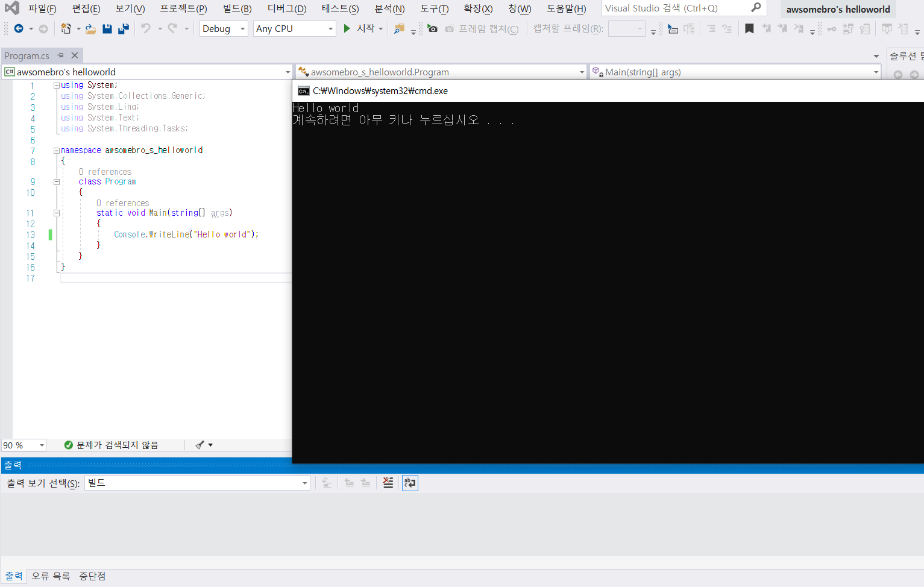The height and width of the screenshot is (587, 924).
Task: Click the select cursor toolbar icon
Action: [x=673, y=28]
